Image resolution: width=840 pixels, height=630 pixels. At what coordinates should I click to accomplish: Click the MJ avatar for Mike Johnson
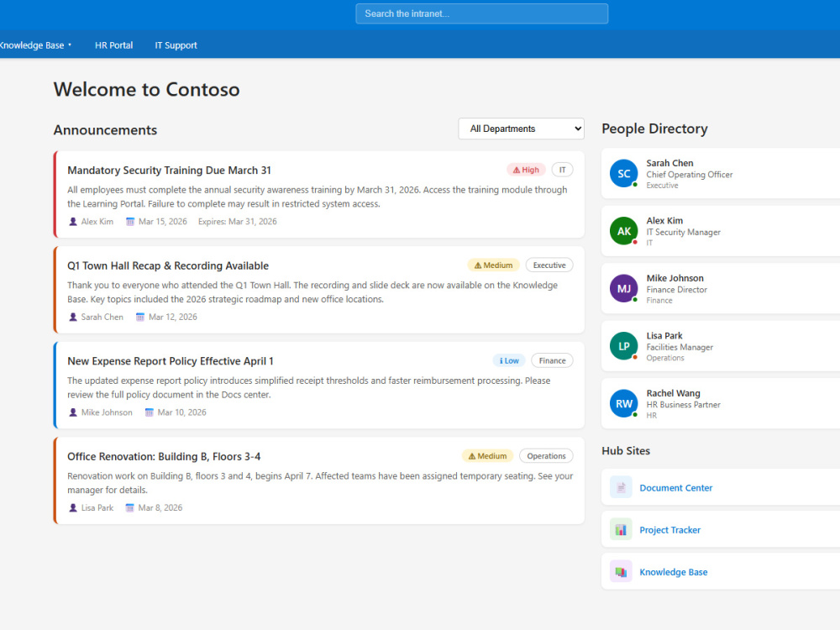pos(623,289)
